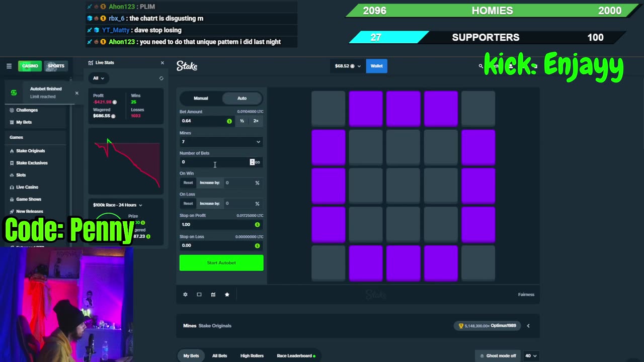Switch to Manual betting mode

[x=201, y=98]
